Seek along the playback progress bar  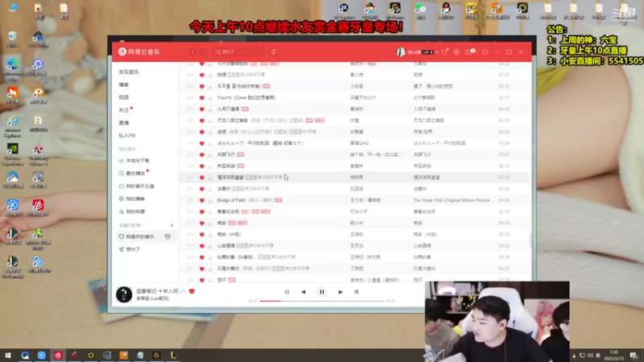321,301
